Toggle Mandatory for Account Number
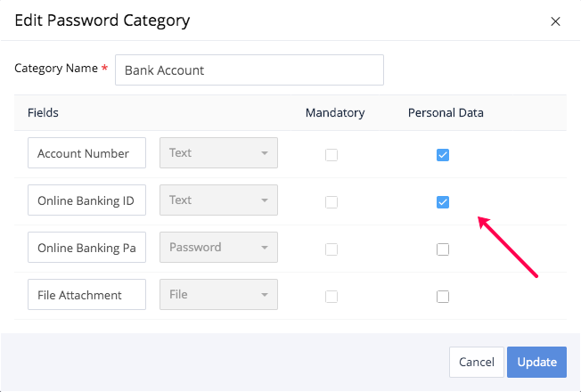The height and width of the screenshot is (392, 581). click(331, 155)
